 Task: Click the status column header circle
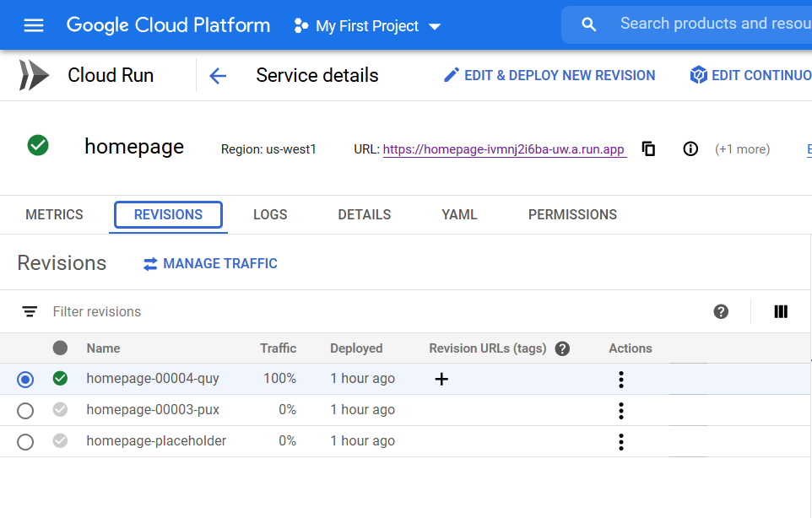pos(60,348)
